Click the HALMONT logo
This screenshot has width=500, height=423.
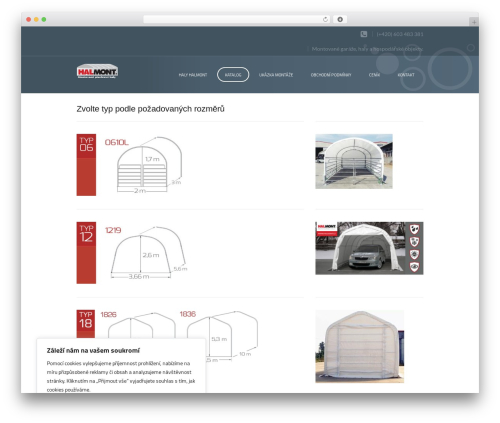coord(97,71)
